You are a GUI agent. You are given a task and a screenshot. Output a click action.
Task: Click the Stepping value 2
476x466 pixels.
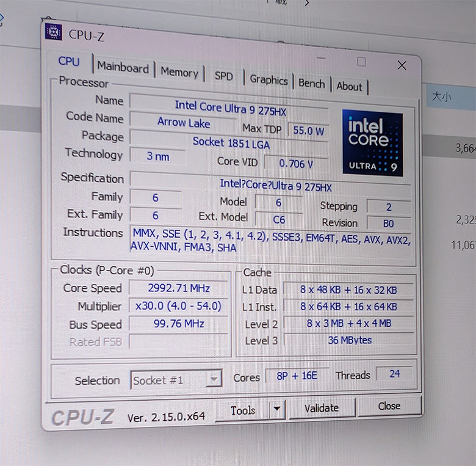[x=389, y=207]
